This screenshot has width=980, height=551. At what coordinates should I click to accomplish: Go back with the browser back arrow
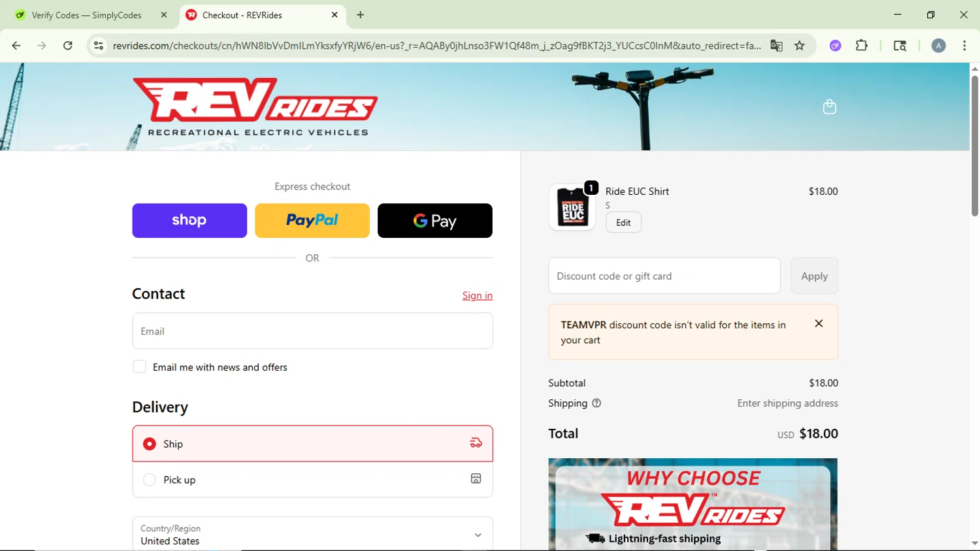(x=16, y=46)
